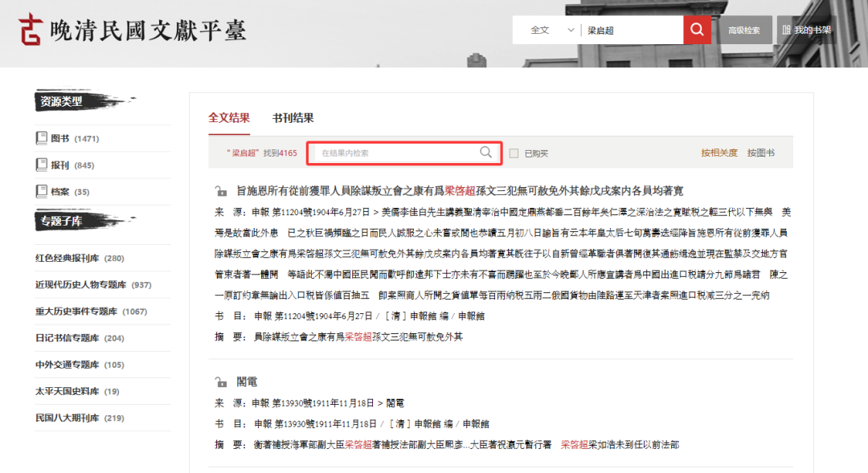Image resolution: width=868 pixels, height=473 pixels.
Task: Filter by 太平天国史料库 sub-database
Action: tap(66, 391)
